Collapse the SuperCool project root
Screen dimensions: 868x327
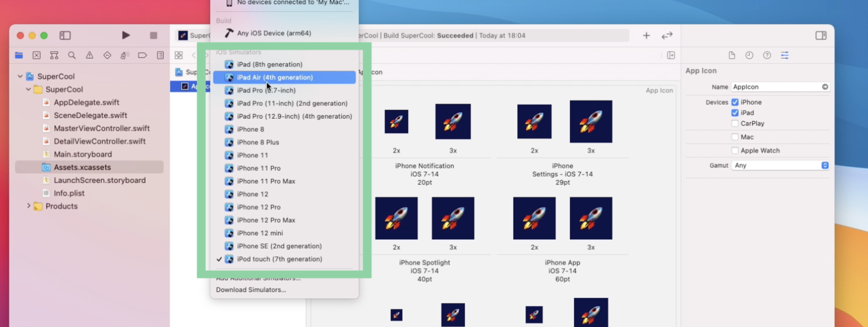20,76
